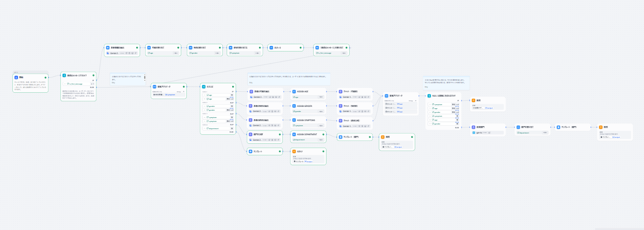Click the 開始 start node icon
Image resolution: width=644 pixels, height=230 pixels.
point(16,78)
